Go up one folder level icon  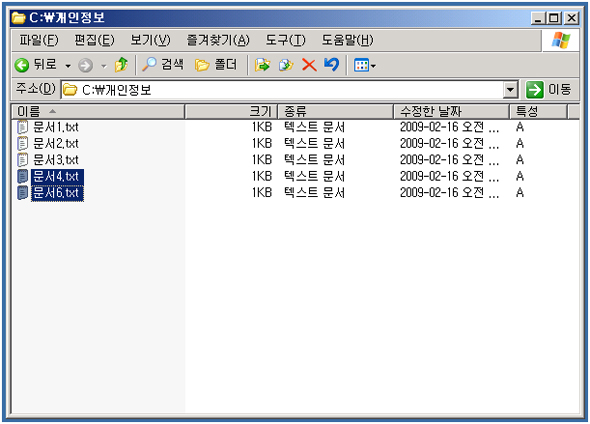(121, 65)
